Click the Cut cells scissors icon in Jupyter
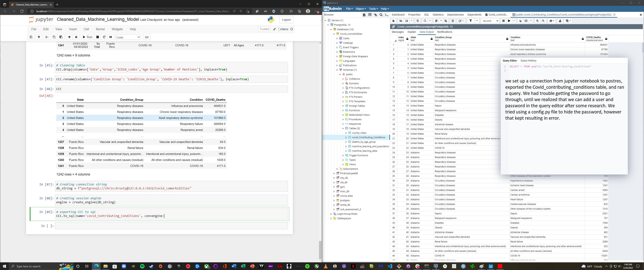 47,37
